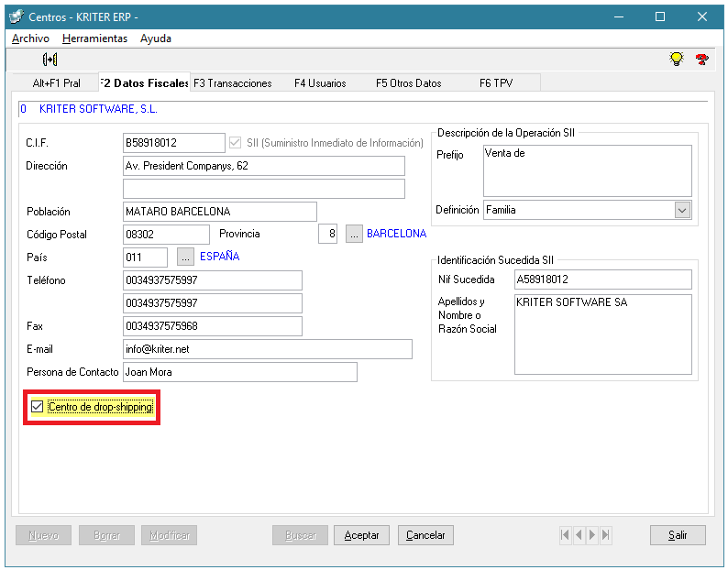This screenshot has width=728, height=570.
Task: Switch to F6 TPV tab
Action: 496,83
